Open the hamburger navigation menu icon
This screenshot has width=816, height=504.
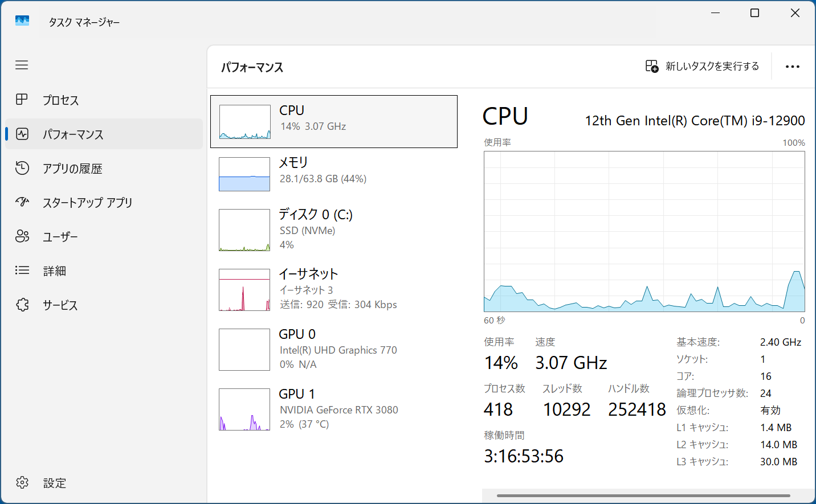pyautogui.click(x=22, y=65)
